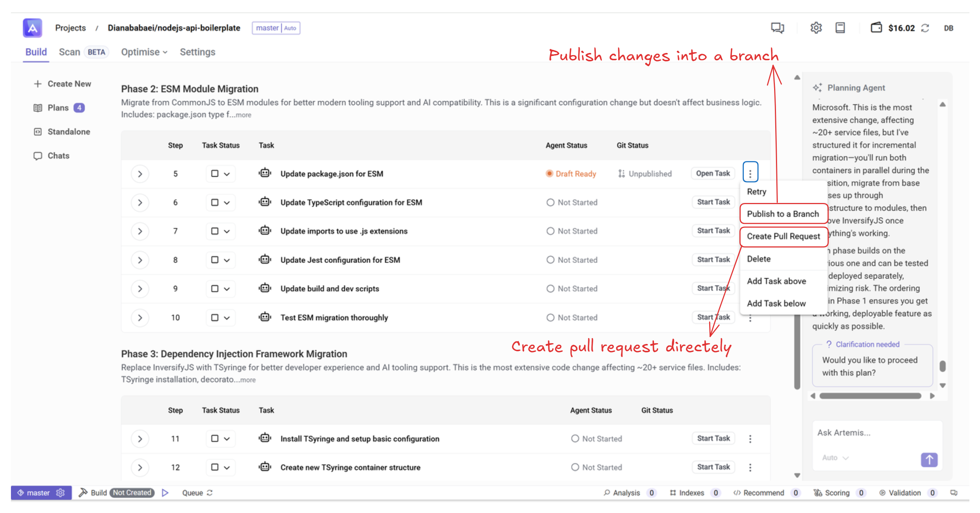
Task: Check Task Status for Install TSyringe step 11
Action: coord(215,439)
